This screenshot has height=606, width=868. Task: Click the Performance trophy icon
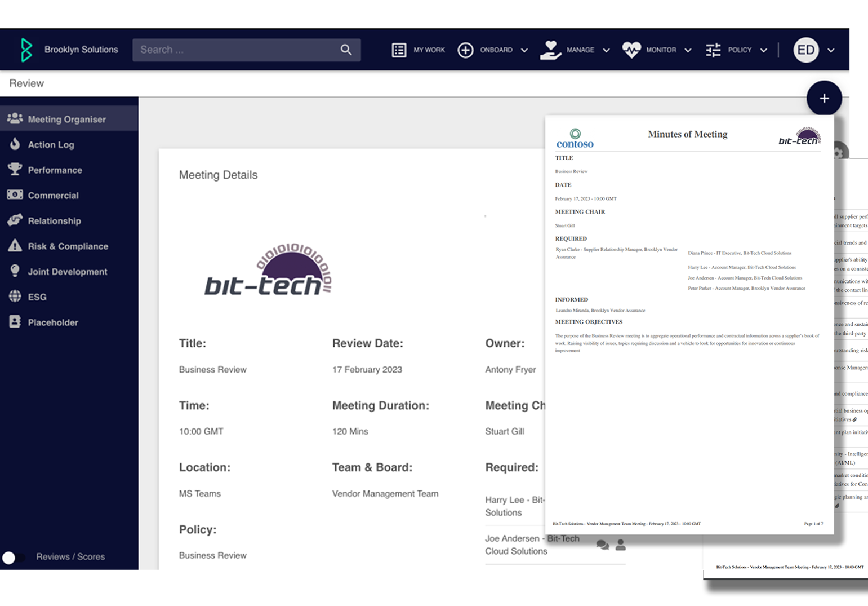pos(15,169)
